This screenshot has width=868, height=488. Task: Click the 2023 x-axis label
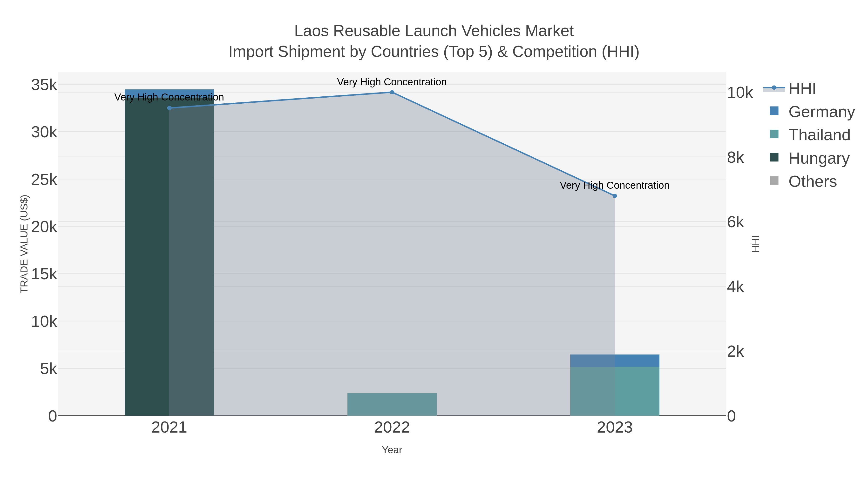615,428
